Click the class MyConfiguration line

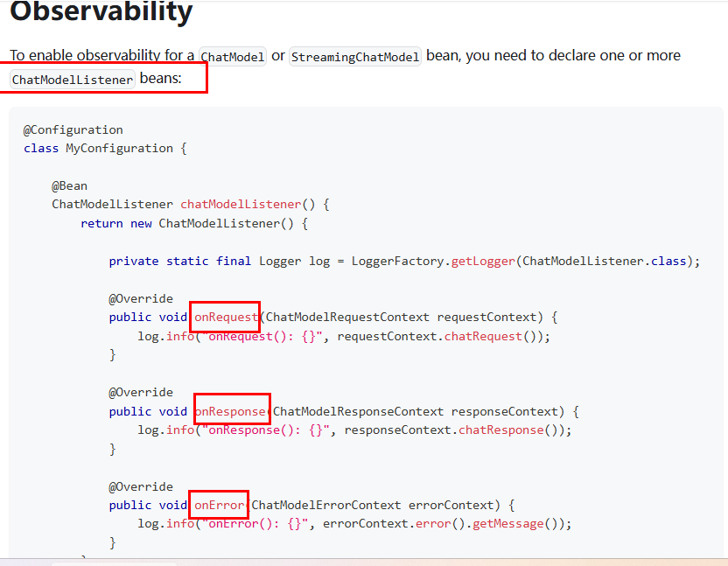105,149
